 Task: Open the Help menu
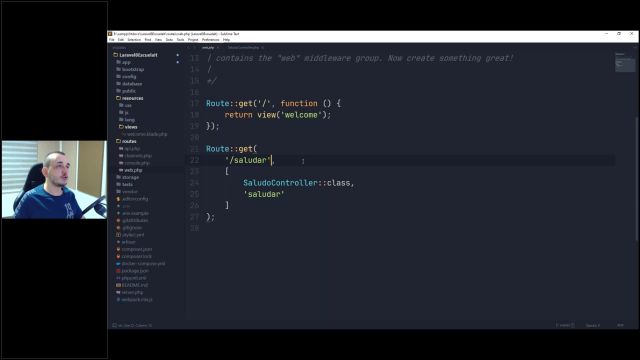[x=227, y=40]
